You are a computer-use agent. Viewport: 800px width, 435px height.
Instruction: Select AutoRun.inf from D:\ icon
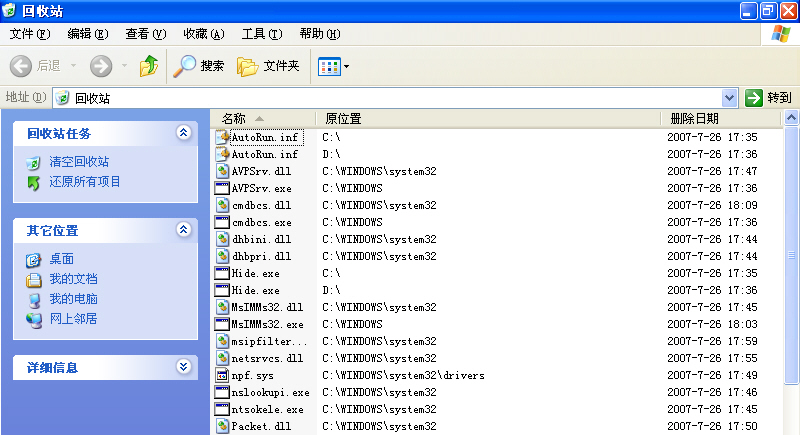pos(222,154)
